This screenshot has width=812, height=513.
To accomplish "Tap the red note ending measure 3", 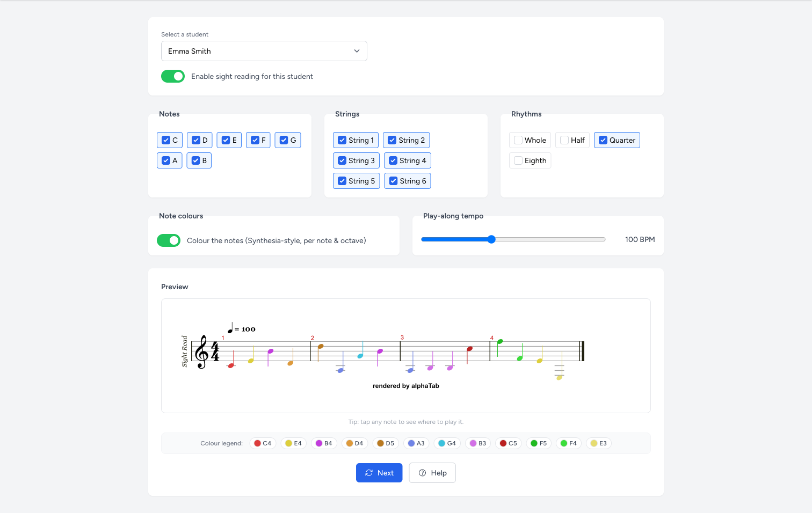I will pyautogui.click(x=469, y=349).
